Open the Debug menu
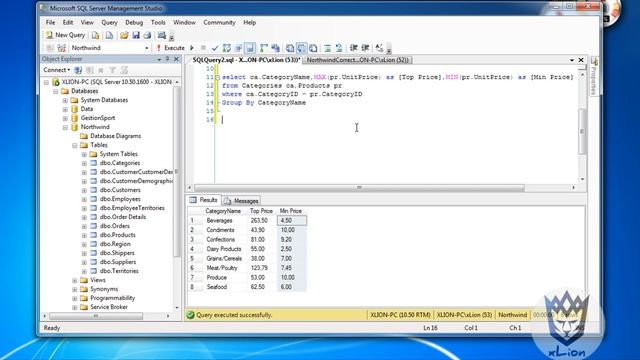Viewport: 640px width, 360px height. click(134, 22)
